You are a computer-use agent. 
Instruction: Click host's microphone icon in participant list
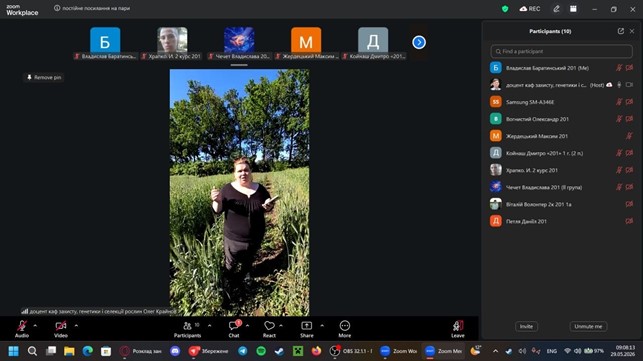pyautogui.click(x=619, y=85)
